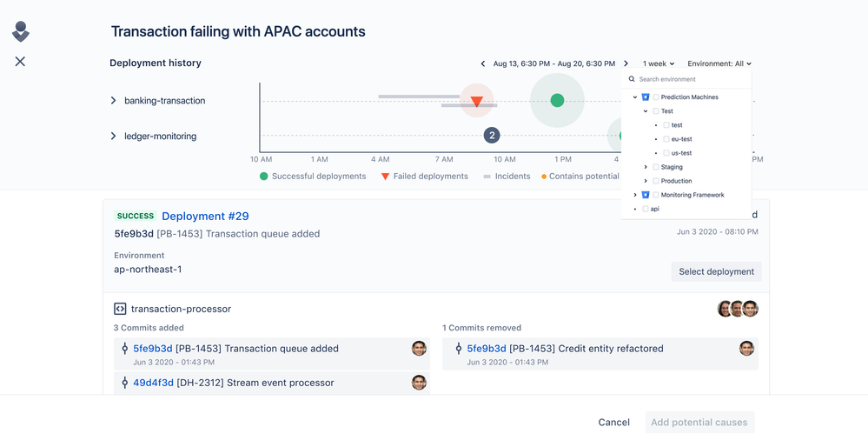Open the grouped marker labeled 2
Image resolution: width=868 pixels, height=447 pixels.
click(492, 135)
